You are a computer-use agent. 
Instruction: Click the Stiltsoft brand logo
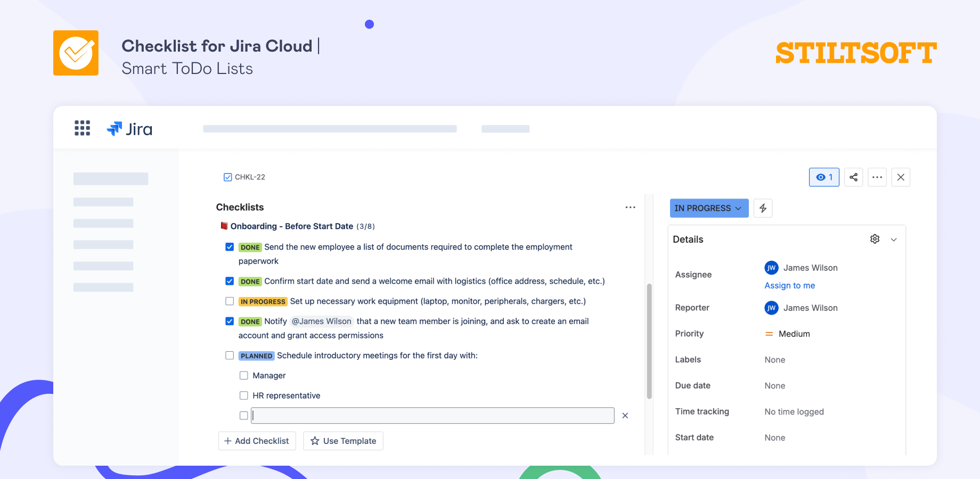pos(856,53)
